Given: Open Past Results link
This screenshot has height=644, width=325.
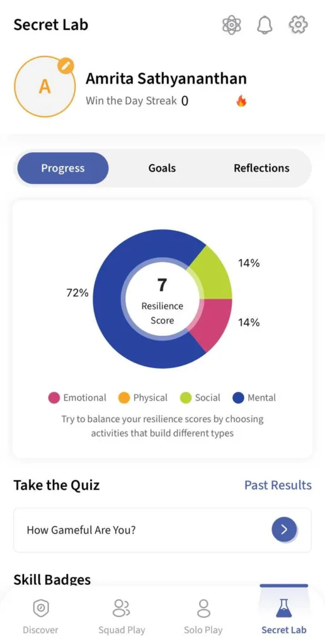Looking at the screenshot, I should 278,485.
